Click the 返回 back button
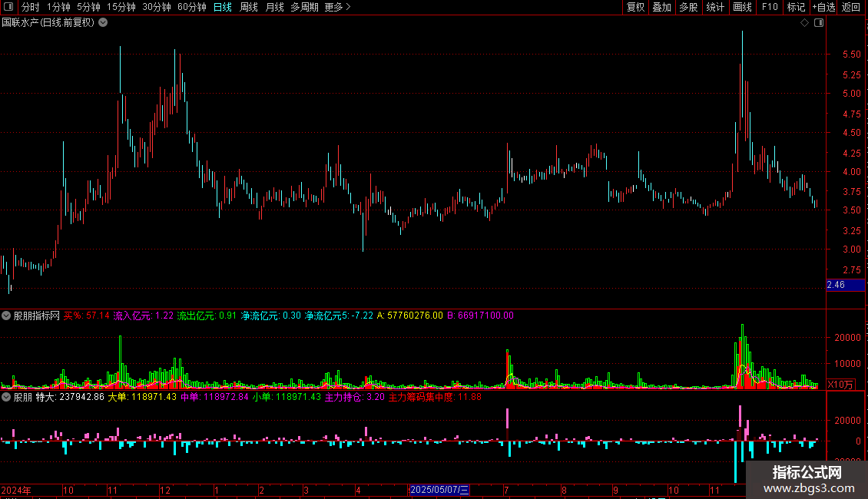The height and width of the screenshot is (499, 868). pyautogui.click(x=851, y=7)
